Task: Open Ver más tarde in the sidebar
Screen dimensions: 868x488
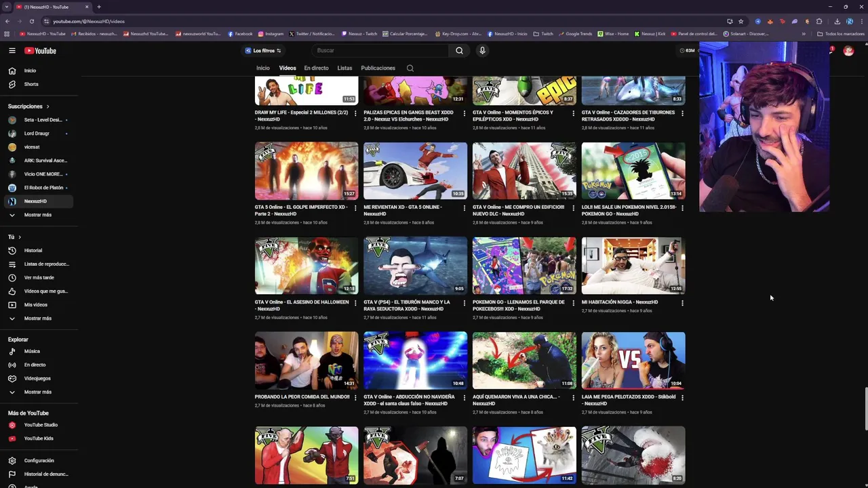Action: click(x=39, y=277)
